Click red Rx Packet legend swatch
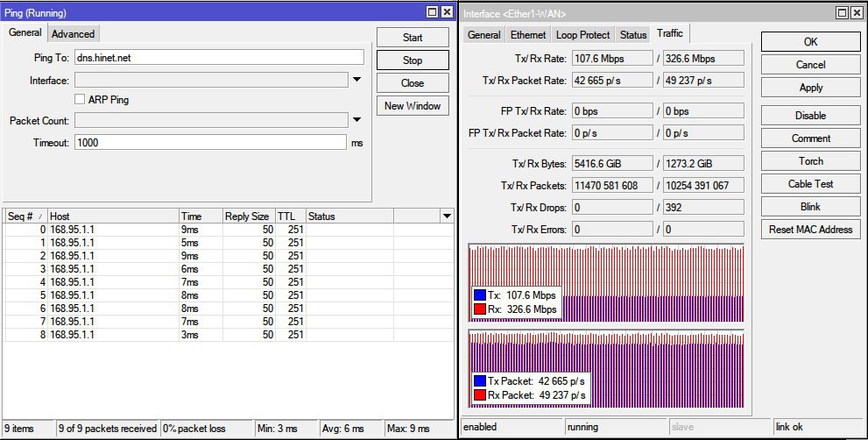 point(479,395)
